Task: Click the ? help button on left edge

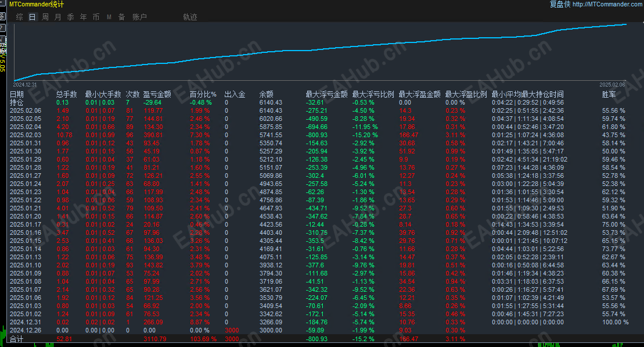Action: point(2,28)
